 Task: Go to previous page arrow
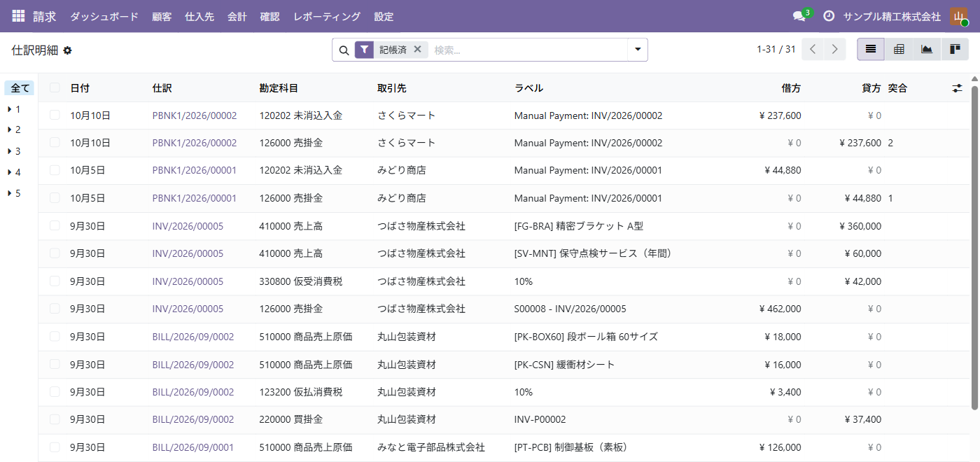click(813, 49)
